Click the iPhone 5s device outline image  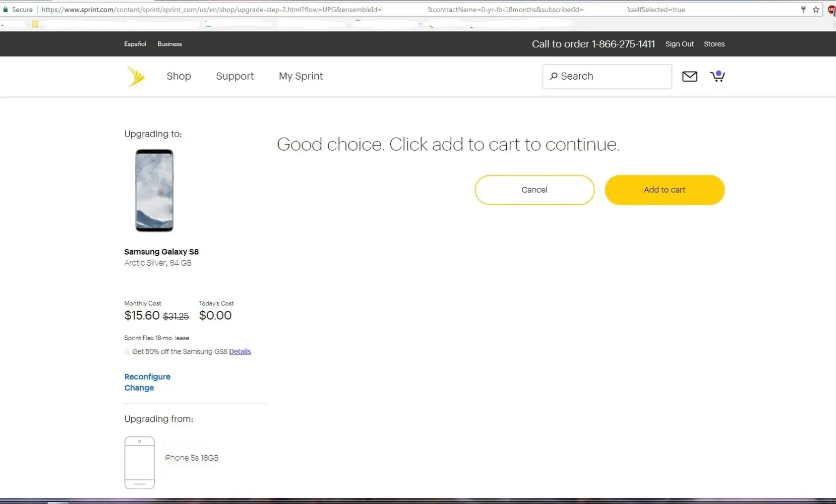tap(140, 463)
